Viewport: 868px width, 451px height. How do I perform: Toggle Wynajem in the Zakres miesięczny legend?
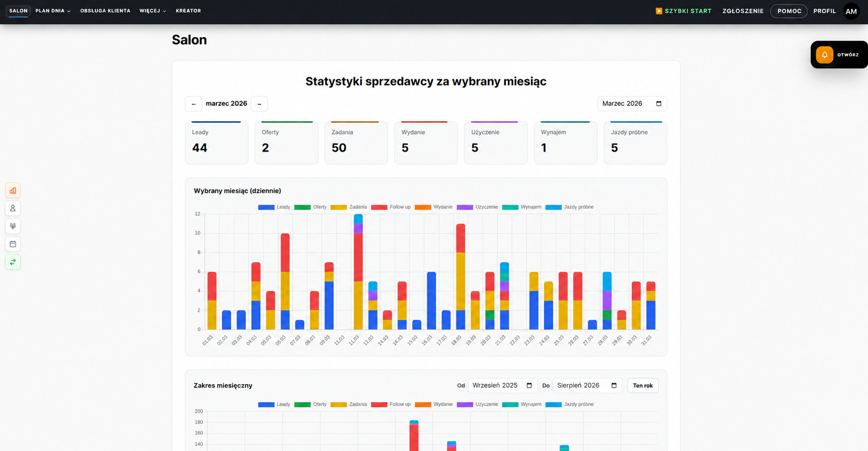(x=522, y=405)
